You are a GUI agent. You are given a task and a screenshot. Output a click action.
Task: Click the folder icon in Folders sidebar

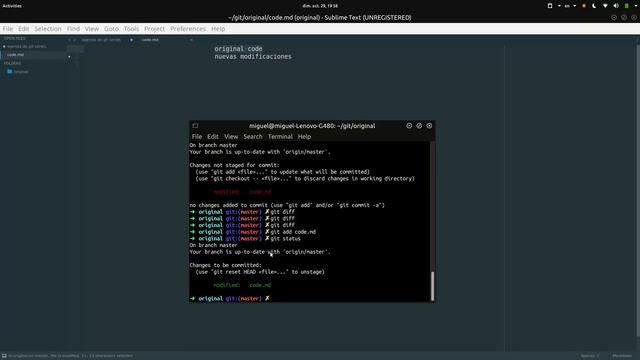[9, 71]
